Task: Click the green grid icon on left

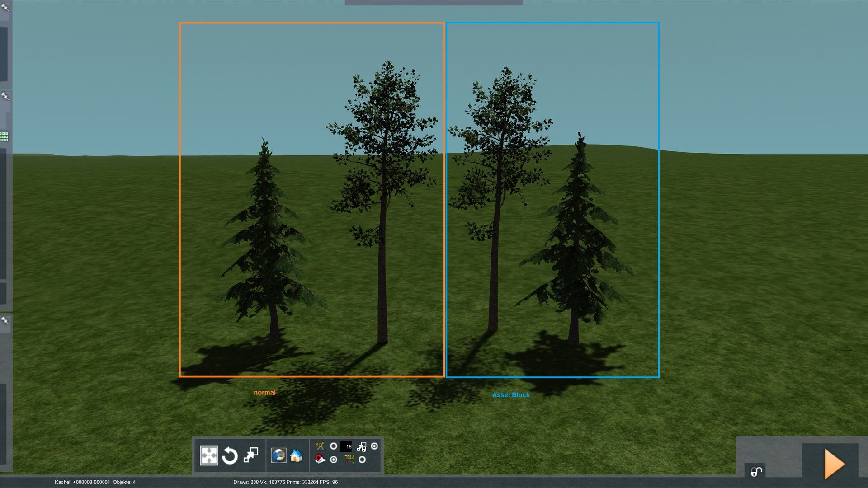Action: (4, 136)
